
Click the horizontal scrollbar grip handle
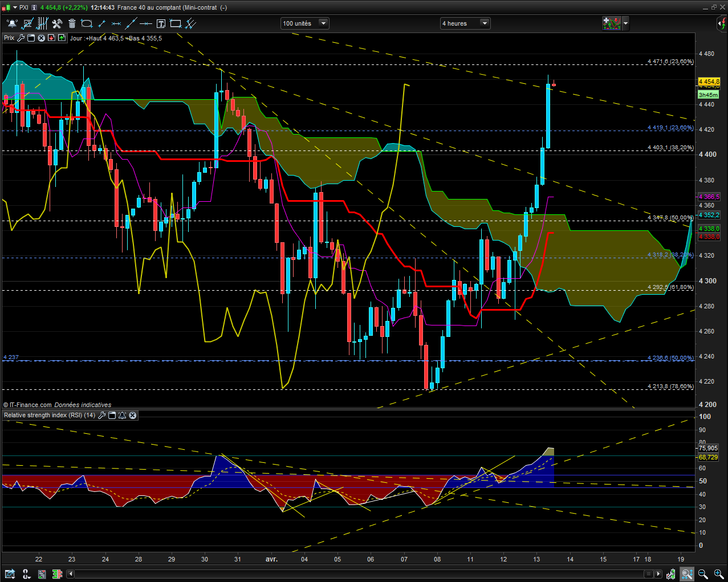[x=649, y=574]
